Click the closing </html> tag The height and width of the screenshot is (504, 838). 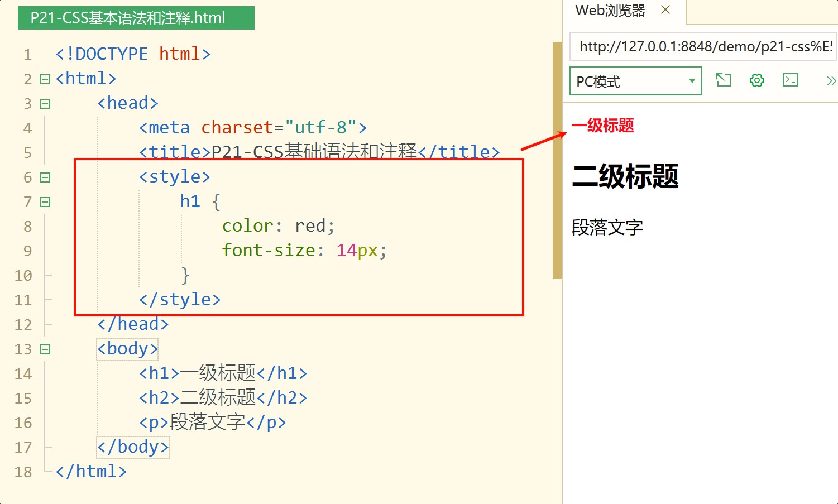click(x=91, y=472)
